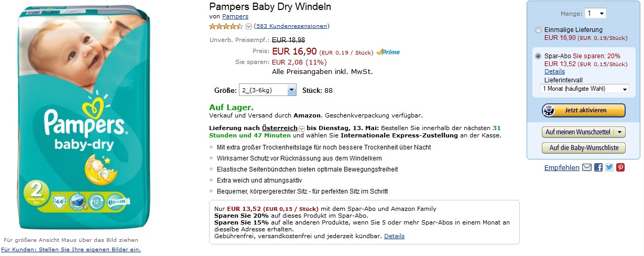The width and height of the screenshot is (644, 256).
Task: Share product on Pinterest icon
Action: [620, 167]
